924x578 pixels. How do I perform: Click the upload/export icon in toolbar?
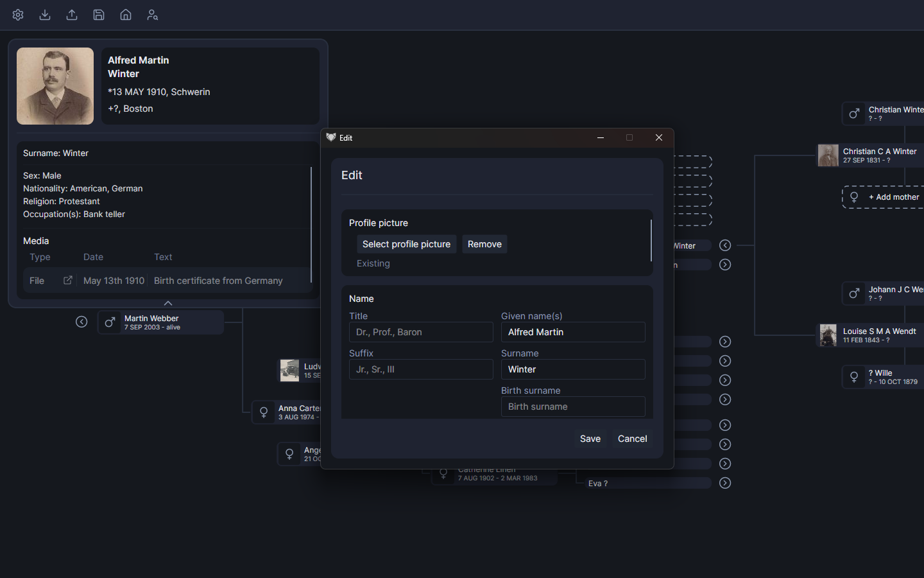coord(72,15)
